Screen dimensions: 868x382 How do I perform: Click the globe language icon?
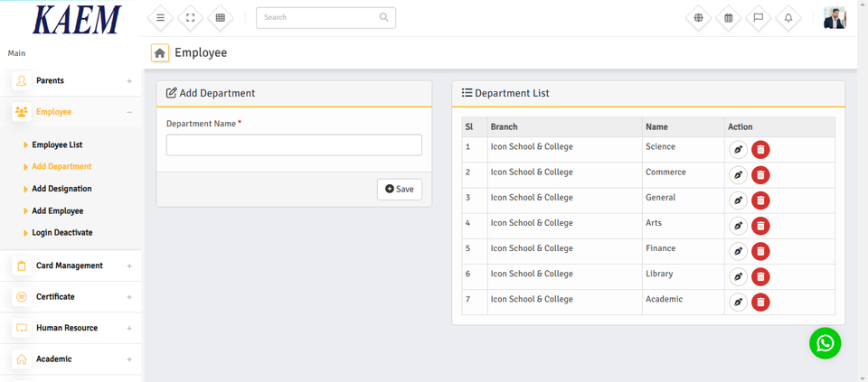tap(698, 18)
